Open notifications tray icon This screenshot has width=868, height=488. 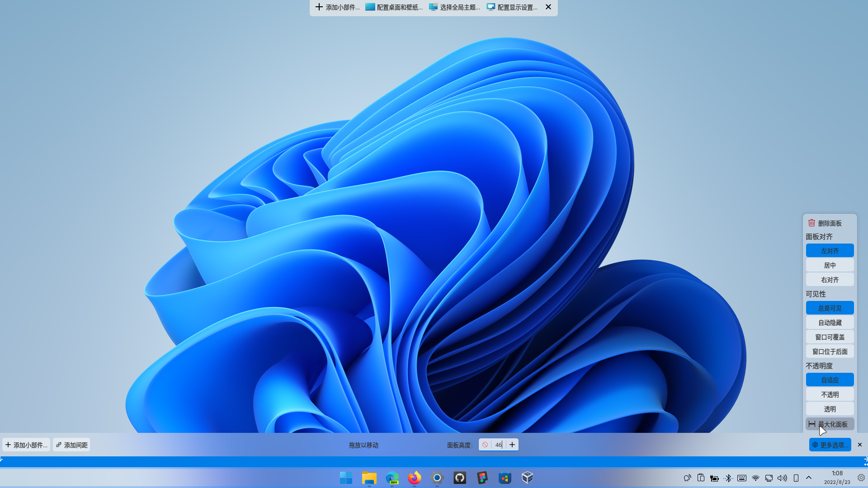point(688,478)
